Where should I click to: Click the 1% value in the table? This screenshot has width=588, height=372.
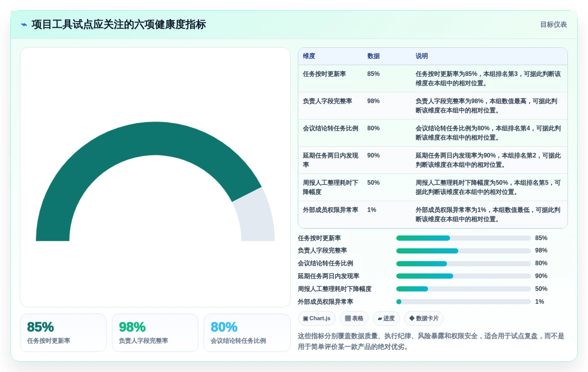click(x=372, y=210)
